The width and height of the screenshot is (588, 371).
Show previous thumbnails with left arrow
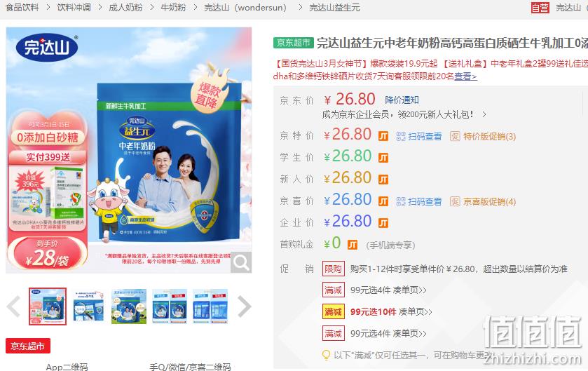click(x=13, y=306)
